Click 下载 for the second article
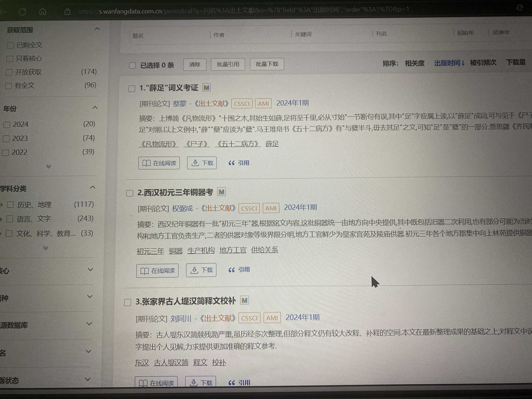Screen dimensions: 532x399 201,270
